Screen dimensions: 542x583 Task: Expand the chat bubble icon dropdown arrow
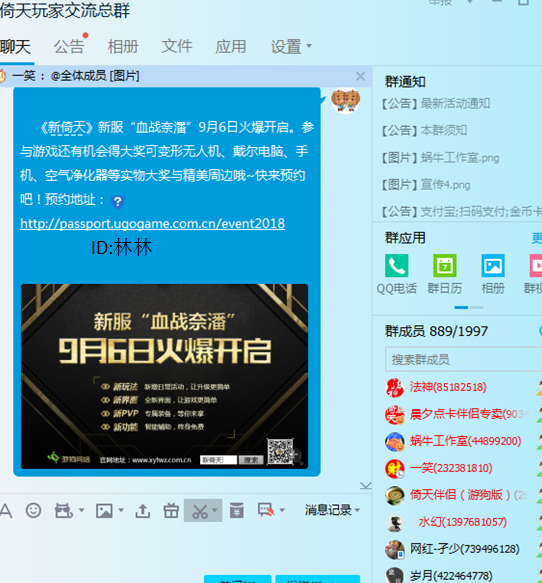click(282, 510)
